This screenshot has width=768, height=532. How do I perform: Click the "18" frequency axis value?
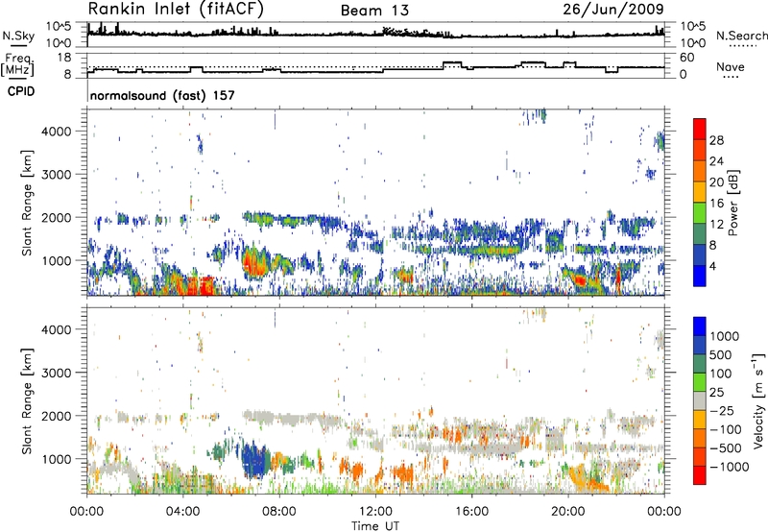coord(64,58)
